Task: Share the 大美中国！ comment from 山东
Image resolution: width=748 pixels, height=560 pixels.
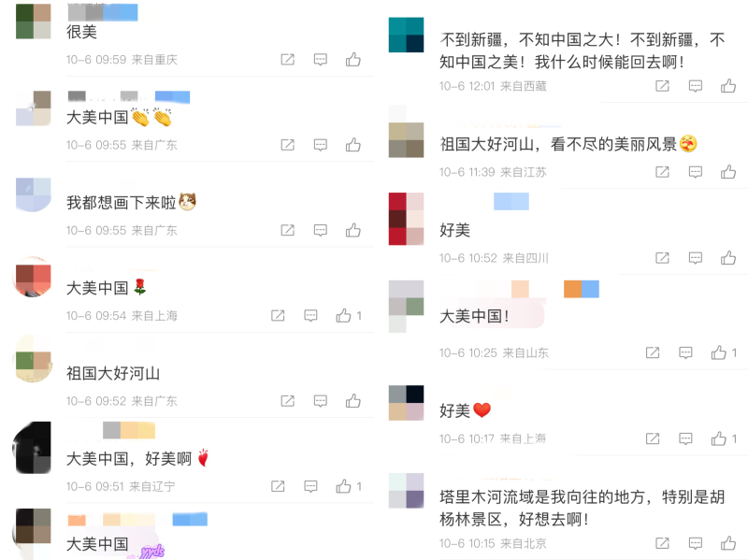Action: tap(653, 352)
